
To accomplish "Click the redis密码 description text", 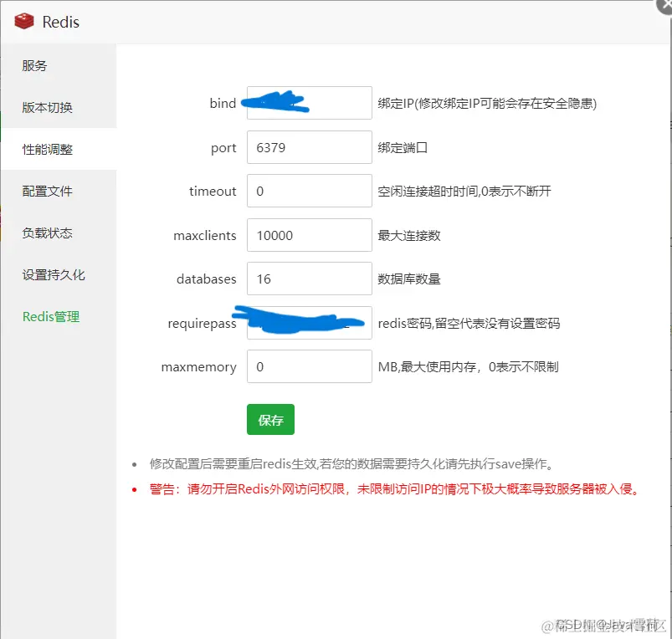I will [469, 324].
